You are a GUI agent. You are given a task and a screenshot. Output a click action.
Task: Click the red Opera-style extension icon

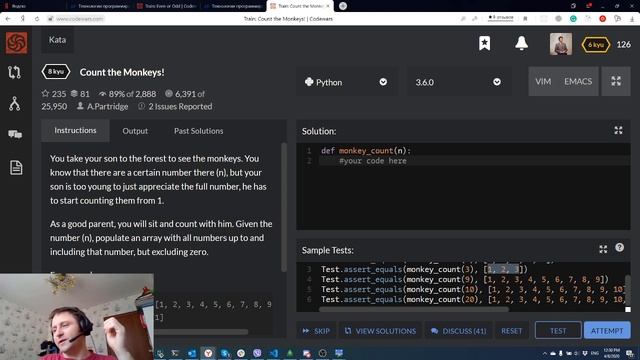point(602,18)
